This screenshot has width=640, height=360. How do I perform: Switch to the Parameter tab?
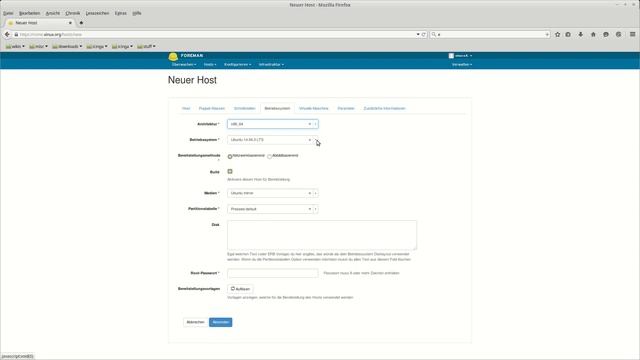pos(346,109)
